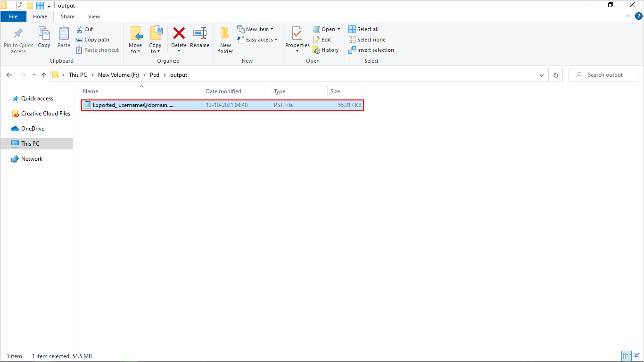Open Creative Cloud Files in the sidebar
The height and width of the screenshot is (362, 644).
click(41, 114)
